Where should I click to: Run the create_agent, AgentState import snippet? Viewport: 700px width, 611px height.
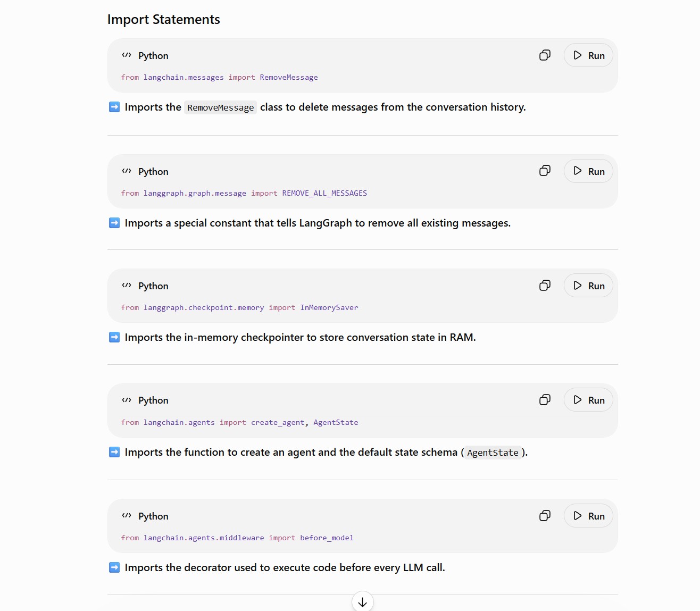tap(588, 400)
